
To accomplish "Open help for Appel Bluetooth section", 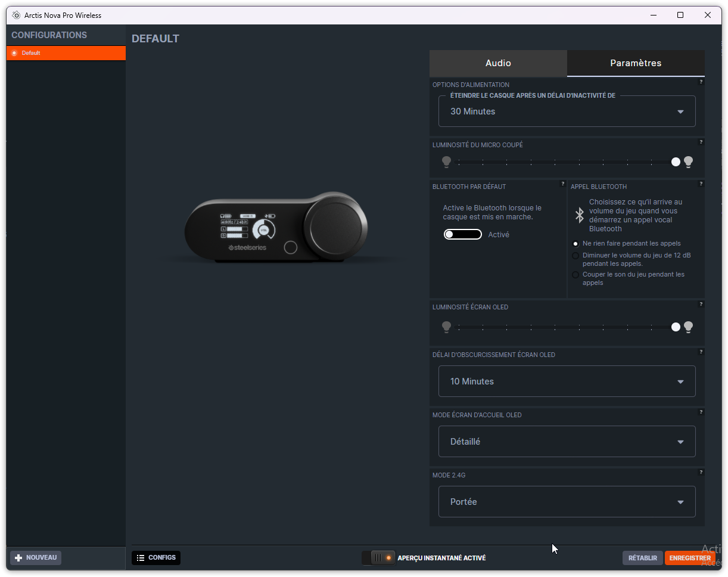I will [x=701, y=184].
